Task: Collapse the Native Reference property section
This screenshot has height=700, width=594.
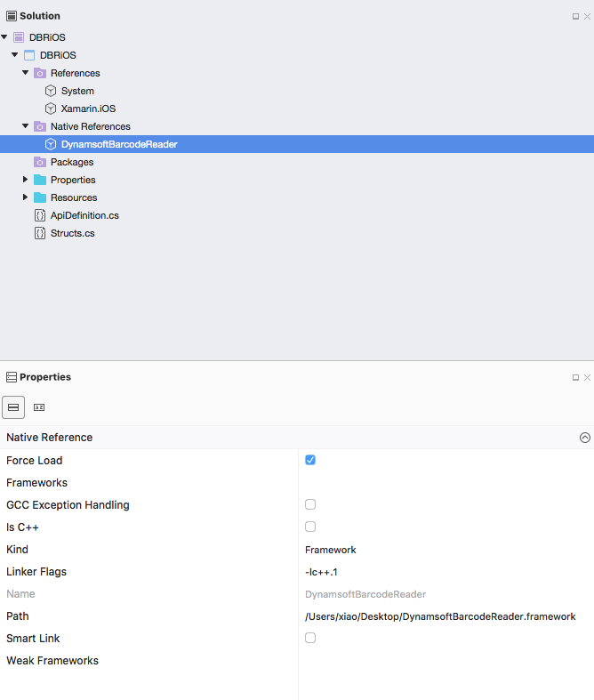Action: click(584, 438)
